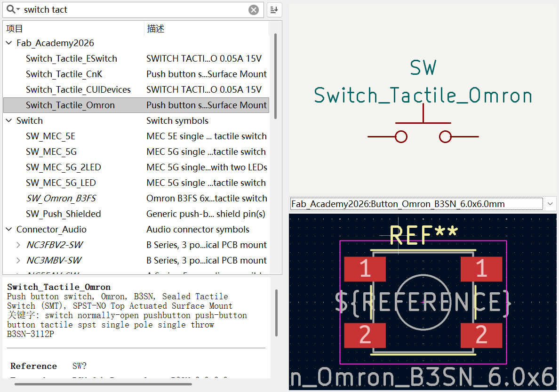Click the B3SN-3112P text in description
The width and height of the screenshot is (559, 392).
pyautogui.click(x=31, y=334)
